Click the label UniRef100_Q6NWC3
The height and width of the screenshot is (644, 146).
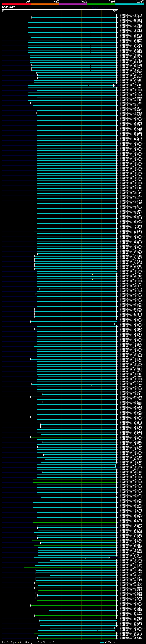[x=131, y=110]
